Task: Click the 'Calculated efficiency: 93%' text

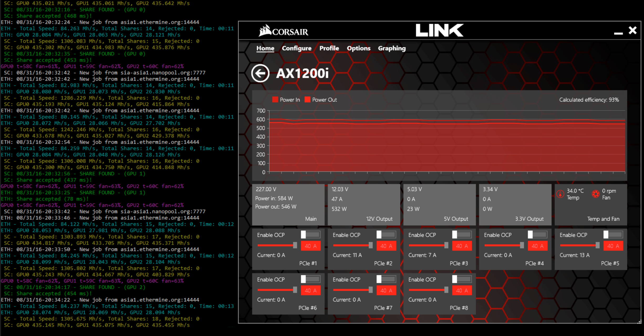Action: point(589,100)
